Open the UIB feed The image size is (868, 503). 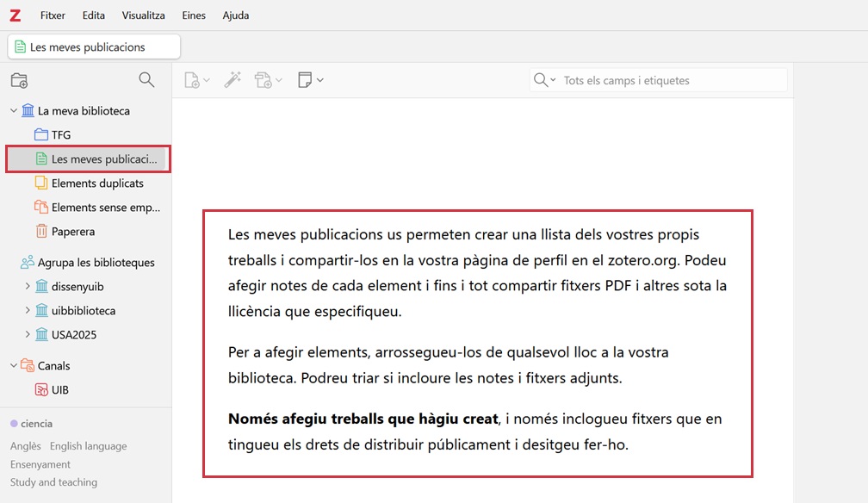(59, 390)
